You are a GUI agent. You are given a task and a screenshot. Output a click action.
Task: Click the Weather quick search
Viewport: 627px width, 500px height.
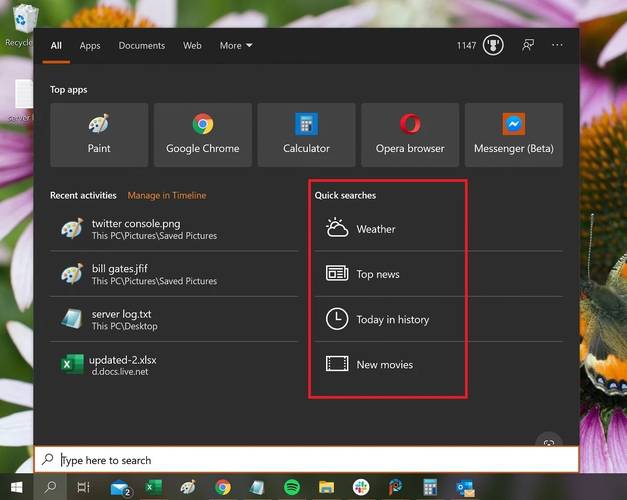pyautogui.click(x=438, y=229)
